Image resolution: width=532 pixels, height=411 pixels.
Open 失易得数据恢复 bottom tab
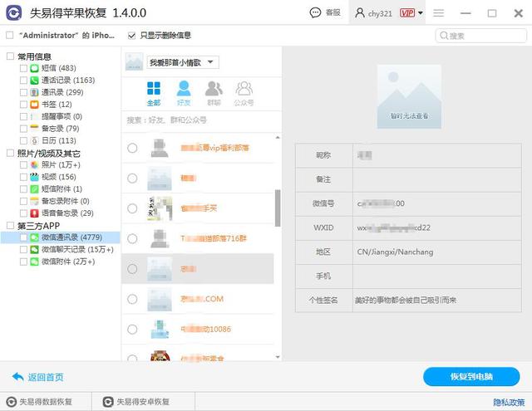pos(39,402)
